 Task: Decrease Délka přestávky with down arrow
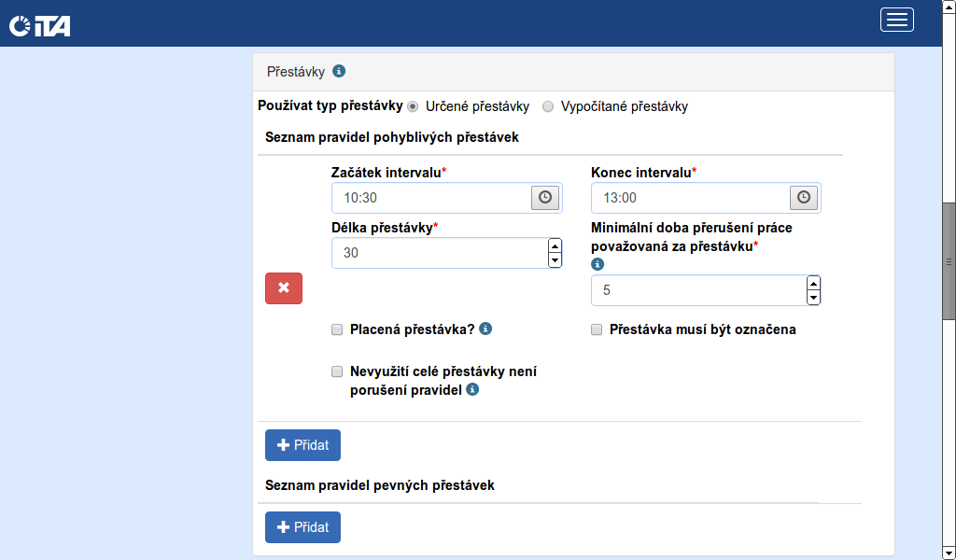[x=555, y=260]
